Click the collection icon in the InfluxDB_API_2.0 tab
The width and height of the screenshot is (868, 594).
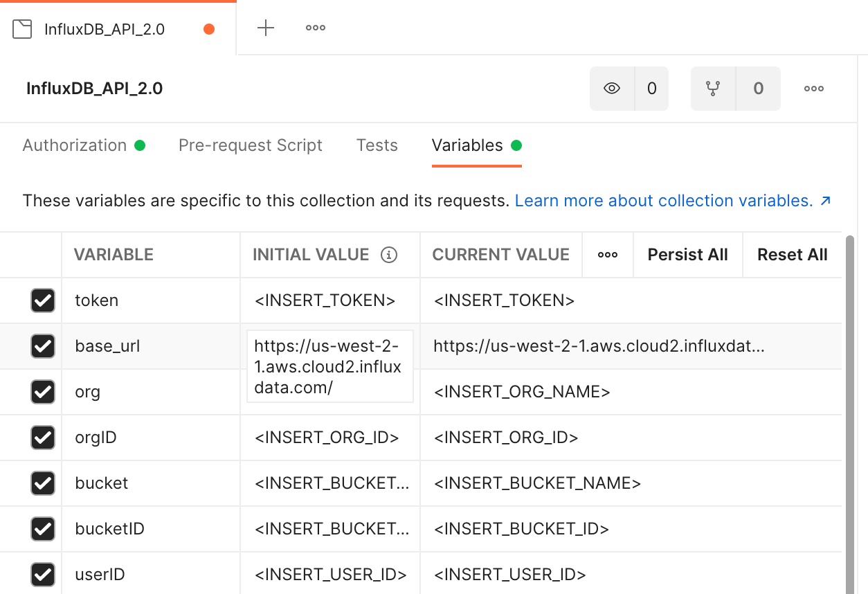(23, 28)
